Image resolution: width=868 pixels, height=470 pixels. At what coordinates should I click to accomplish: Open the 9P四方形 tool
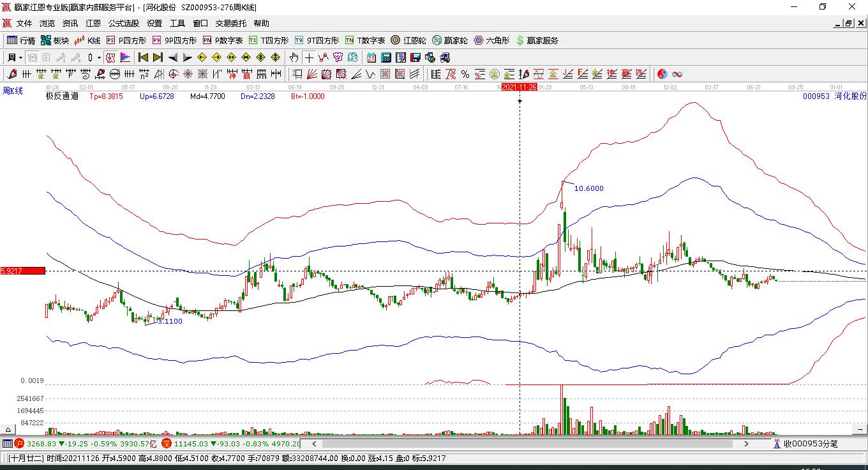(174, 40)
